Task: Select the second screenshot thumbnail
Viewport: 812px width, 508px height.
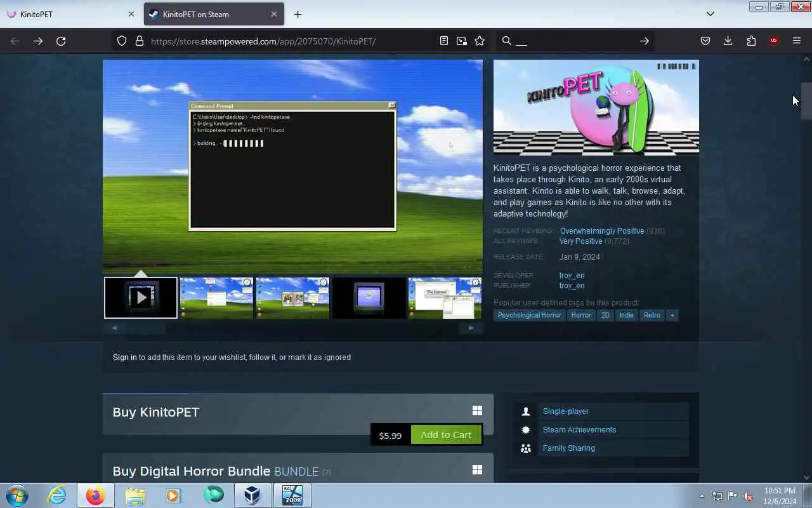Action: [216, 297]
